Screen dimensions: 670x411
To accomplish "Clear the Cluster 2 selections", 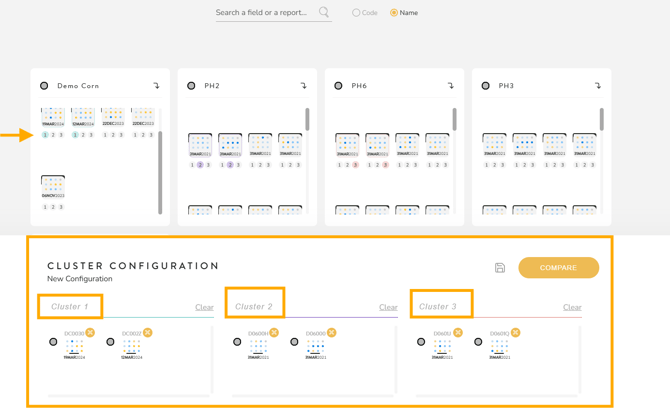I will click(388, 308).
